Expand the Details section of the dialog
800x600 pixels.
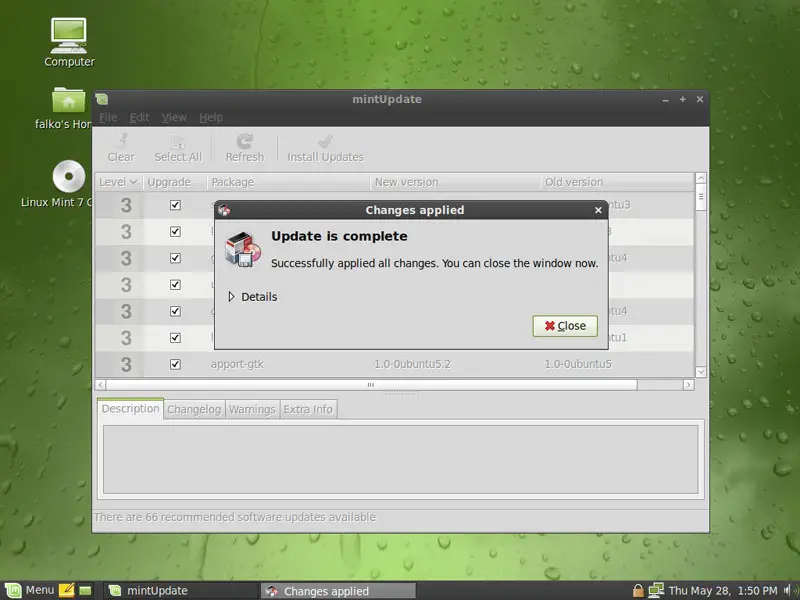click(x=253, y=297)
